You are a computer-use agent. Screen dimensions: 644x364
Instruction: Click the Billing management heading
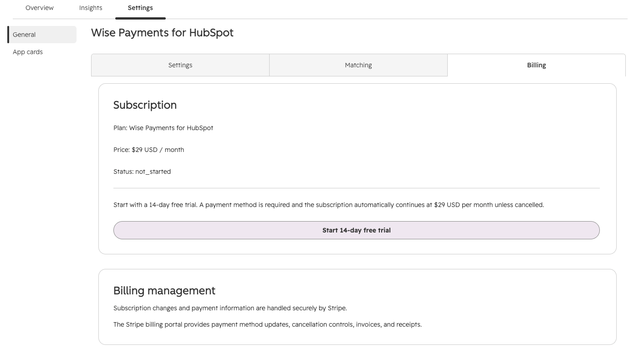(164, 290)
